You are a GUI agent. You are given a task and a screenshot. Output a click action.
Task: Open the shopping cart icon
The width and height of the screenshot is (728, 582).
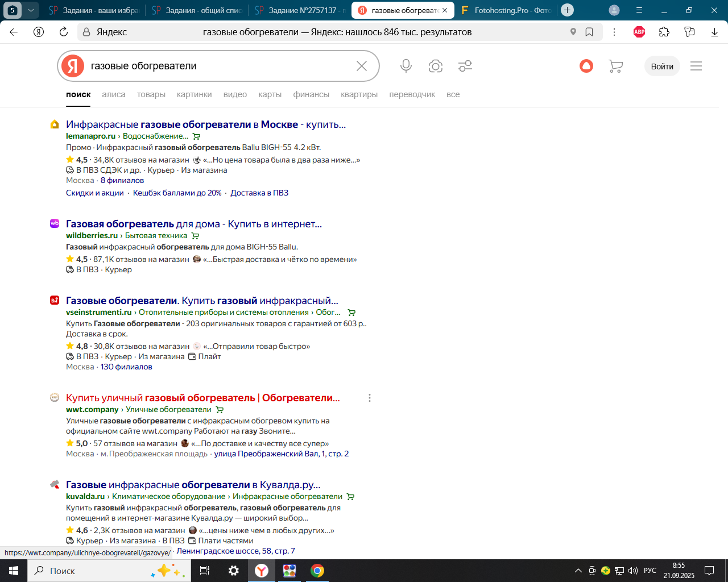[x=615, y=66]
